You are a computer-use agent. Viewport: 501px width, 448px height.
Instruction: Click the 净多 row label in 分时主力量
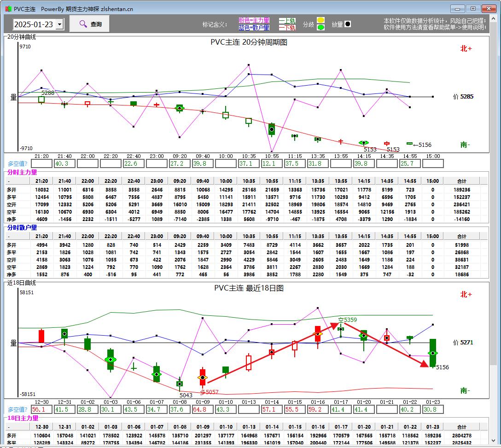click(12, 219)
